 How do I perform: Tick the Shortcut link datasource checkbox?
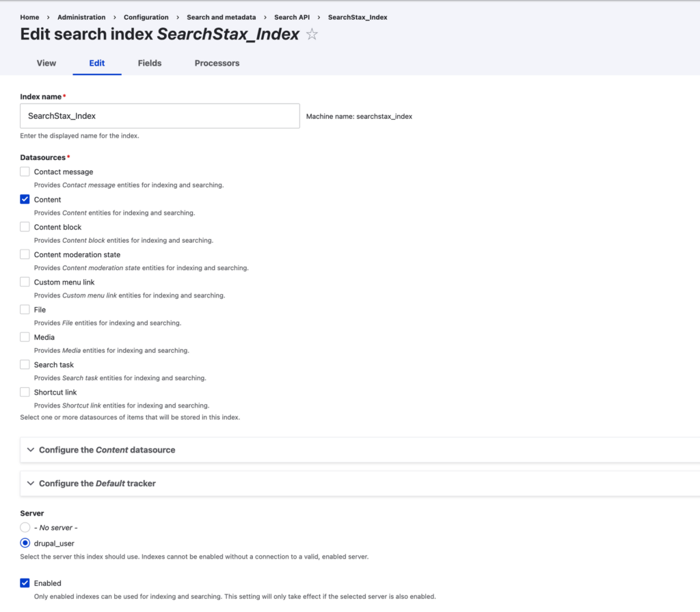pos(25,393)
